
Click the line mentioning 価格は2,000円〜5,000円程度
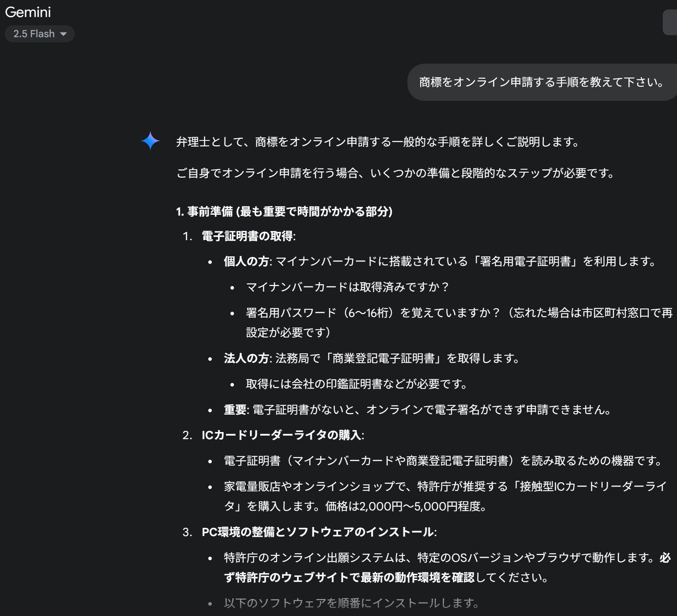356,506
